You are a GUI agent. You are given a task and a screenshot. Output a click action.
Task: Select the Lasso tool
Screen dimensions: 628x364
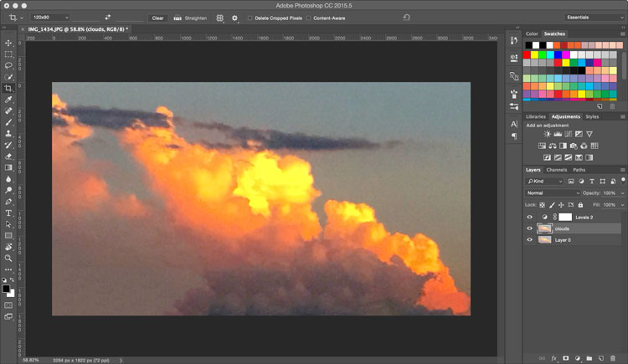(x=8, y=65)
